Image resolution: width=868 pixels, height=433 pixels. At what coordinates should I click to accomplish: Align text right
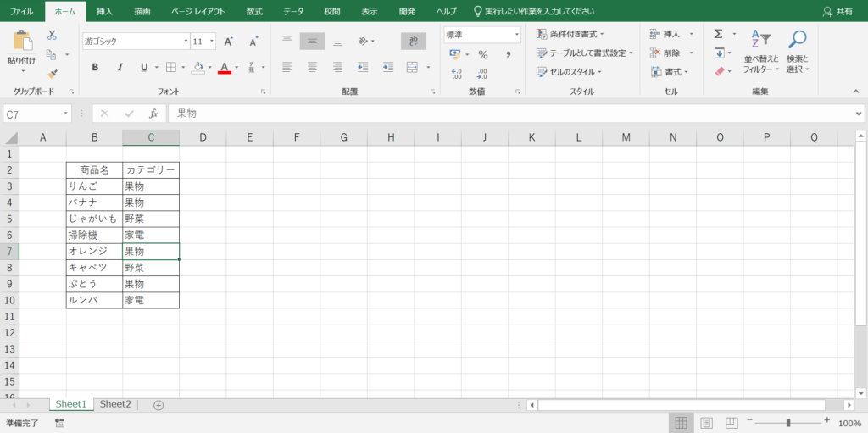coord(337,67)
